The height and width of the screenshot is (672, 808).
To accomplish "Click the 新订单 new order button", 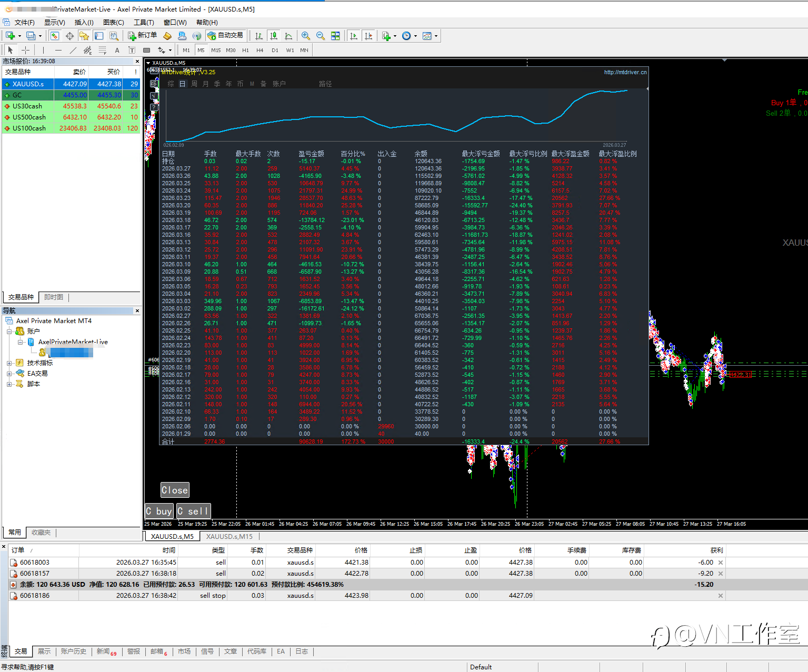I will (x=142, y=36).
